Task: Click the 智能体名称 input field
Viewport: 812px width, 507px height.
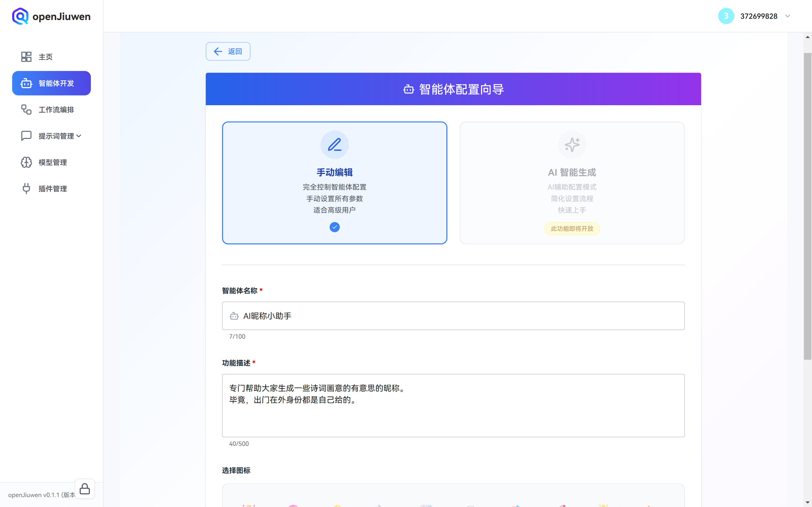Action: [x=453, y=316]
